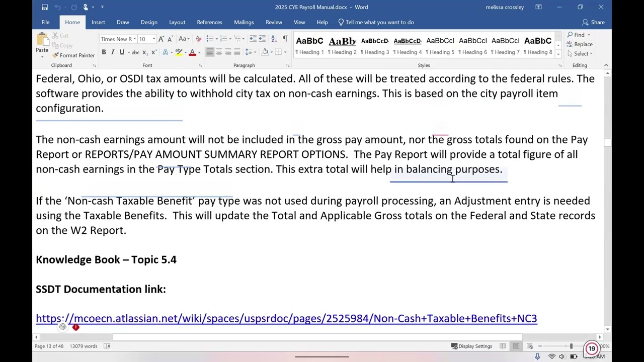
Task: Apply Text Effects to selection
Action: click(x=166, y=52)
